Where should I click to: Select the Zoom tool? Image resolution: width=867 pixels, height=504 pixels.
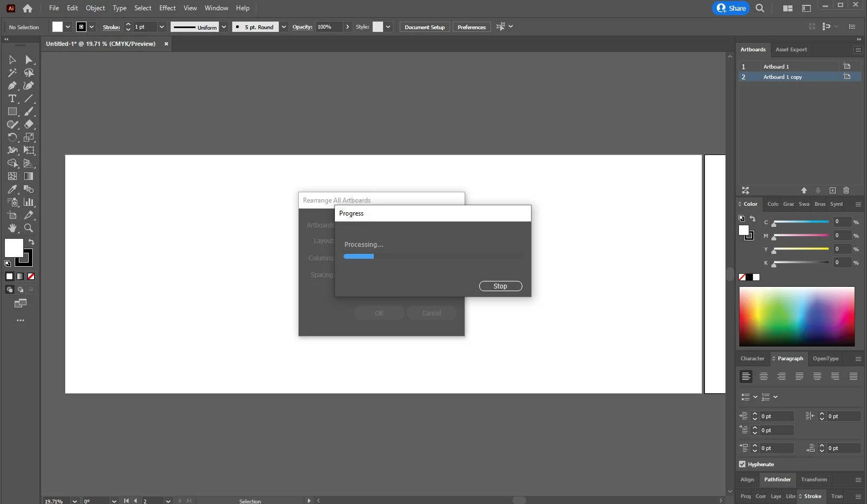tap(29, 229)
